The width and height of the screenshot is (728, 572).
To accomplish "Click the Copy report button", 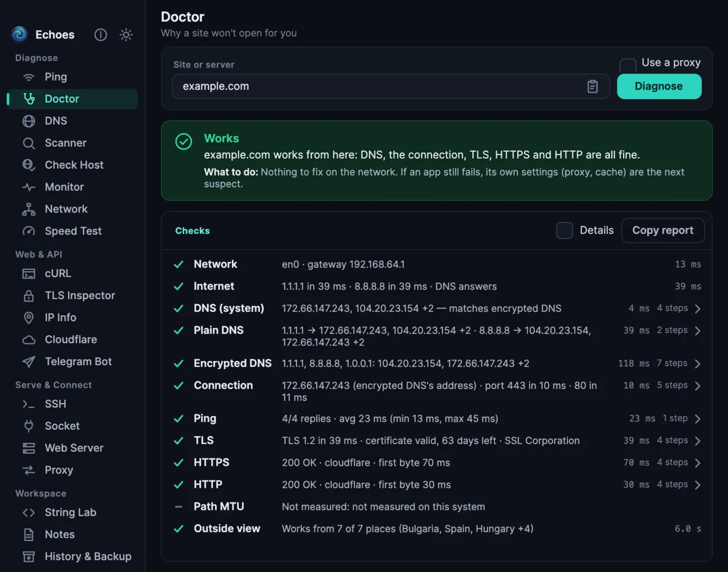I will point(663,230).
